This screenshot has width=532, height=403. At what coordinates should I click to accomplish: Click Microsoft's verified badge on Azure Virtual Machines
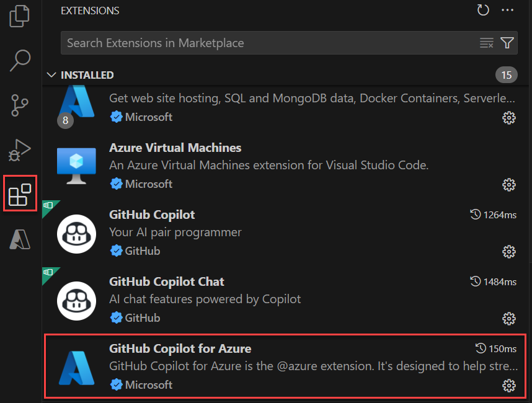pyautogui.click(x=117, y=184)
